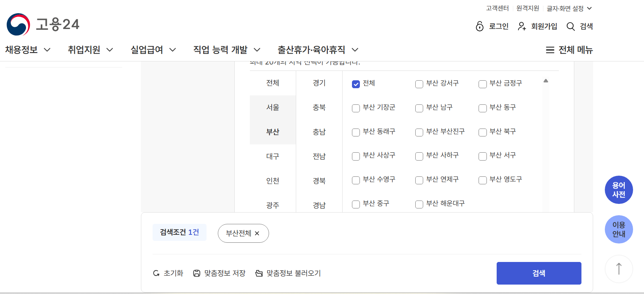Select 부산 in the region list

click(273, 132)
